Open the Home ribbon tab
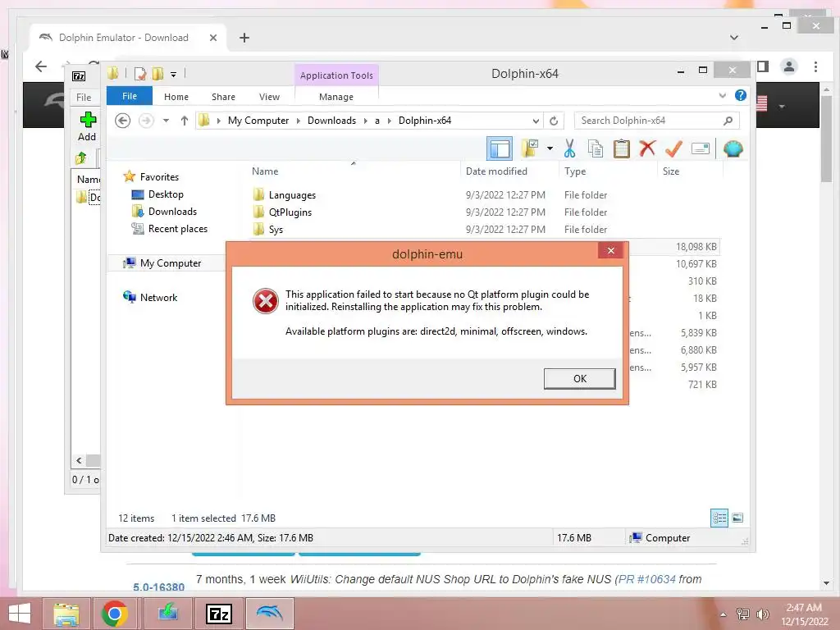The height and width of the screenshot is (630, 840). click(x=176, y=97)
